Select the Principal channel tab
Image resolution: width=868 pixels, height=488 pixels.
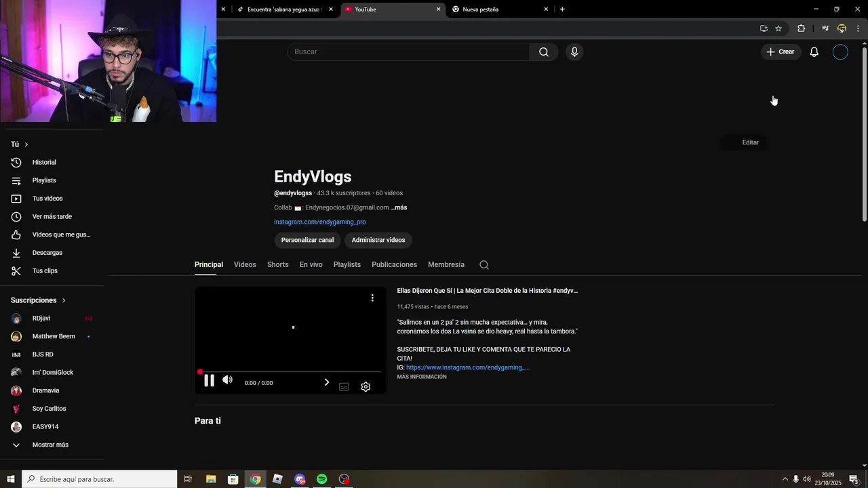pyautogui.click(x=209, y=264)
